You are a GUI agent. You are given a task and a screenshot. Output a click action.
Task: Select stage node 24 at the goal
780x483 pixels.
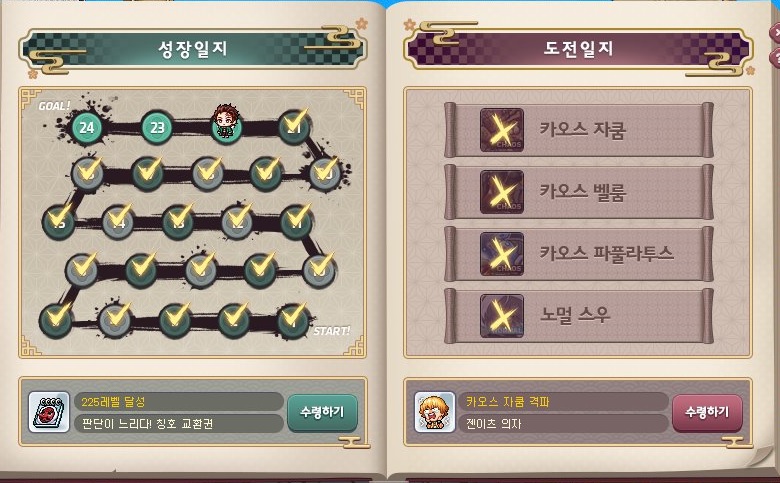point(87,128)
